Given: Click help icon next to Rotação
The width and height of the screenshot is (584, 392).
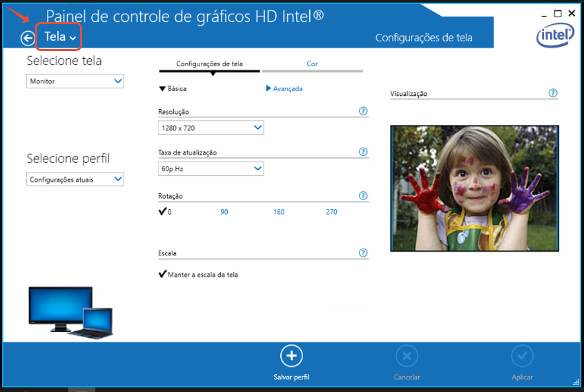Looking at the screenshot, I should 363,195.
